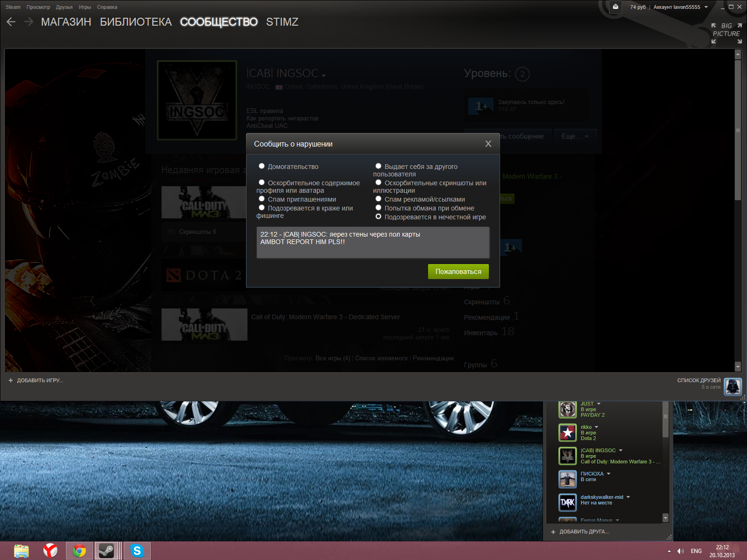
Task: Click the wallet balance 74 руб
Action: coord(638,7)
